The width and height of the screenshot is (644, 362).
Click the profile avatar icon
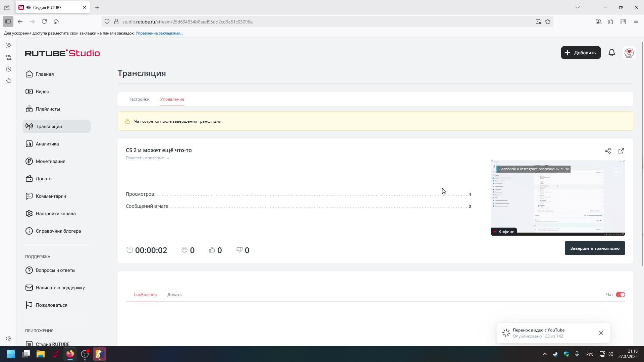click(x=629, y=53)
